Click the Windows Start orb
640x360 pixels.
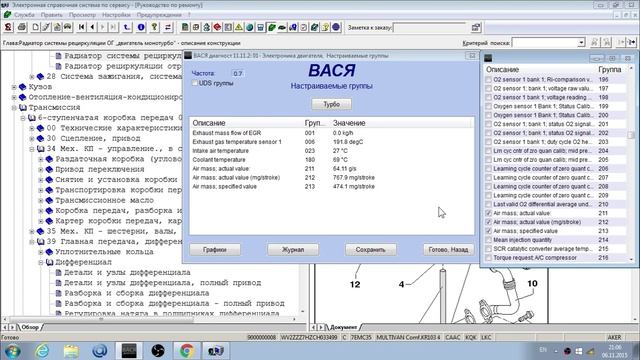pos(13,351)
